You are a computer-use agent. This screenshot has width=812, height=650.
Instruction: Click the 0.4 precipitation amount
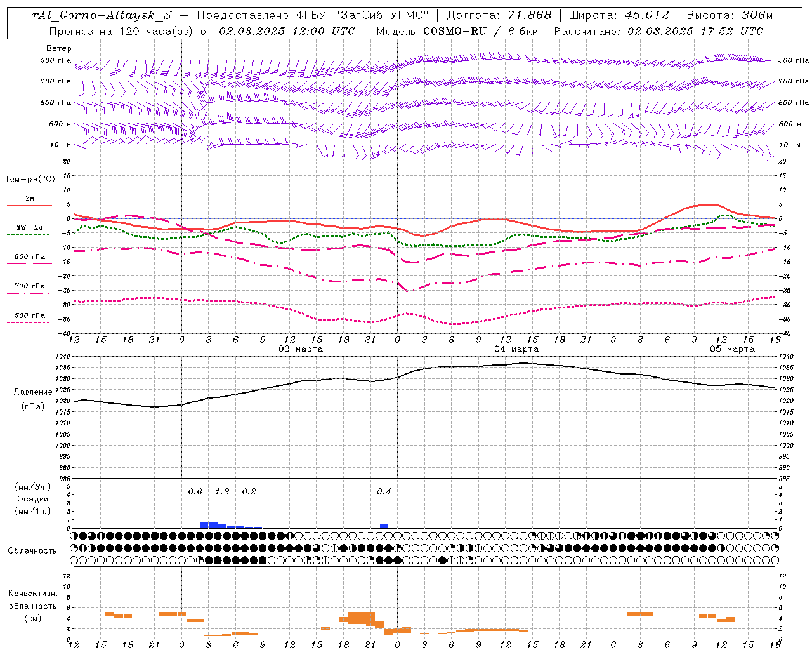coord(384,492)
